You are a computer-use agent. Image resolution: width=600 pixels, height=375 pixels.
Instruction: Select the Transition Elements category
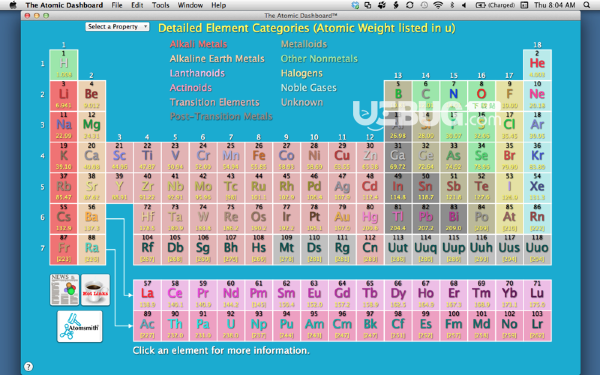(x=214, y=102)
